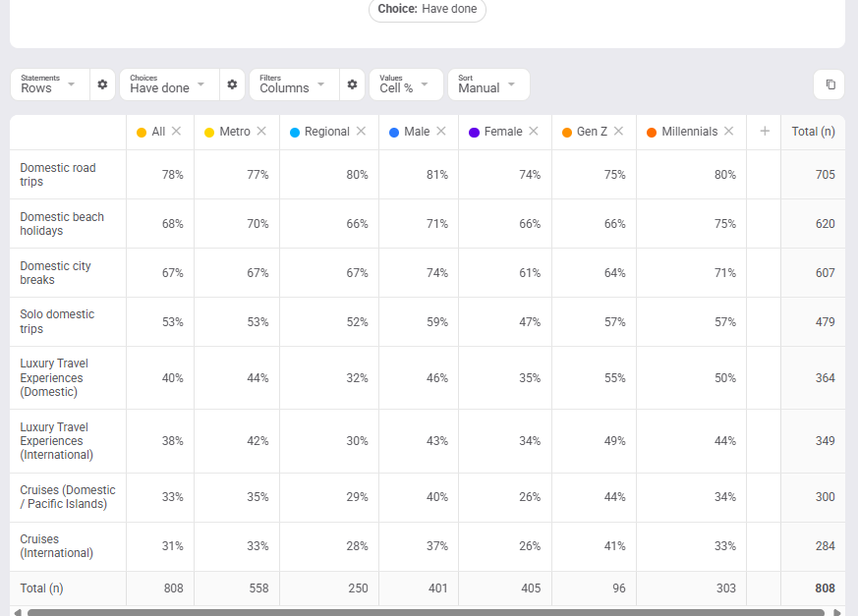
Task: Remove the Regional column
Action: pos(361,132)
